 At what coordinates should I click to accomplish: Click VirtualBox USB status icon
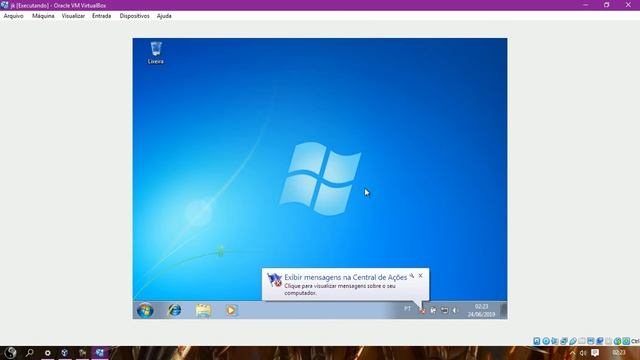[573, 341]
